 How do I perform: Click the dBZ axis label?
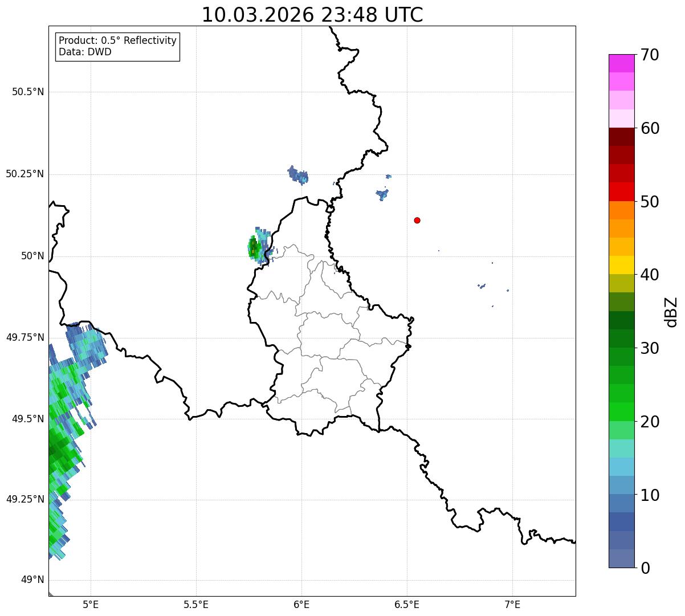(x=671, y=312)
